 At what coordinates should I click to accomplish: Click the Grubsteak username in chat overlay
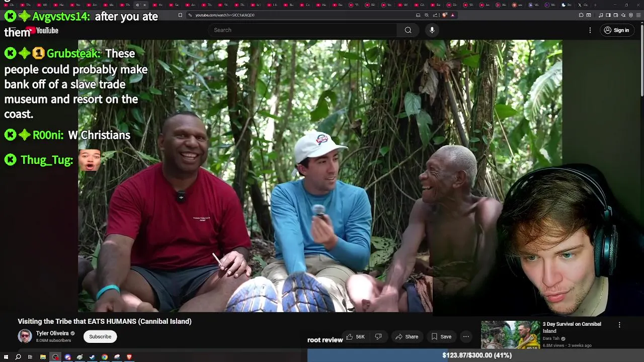73,53
